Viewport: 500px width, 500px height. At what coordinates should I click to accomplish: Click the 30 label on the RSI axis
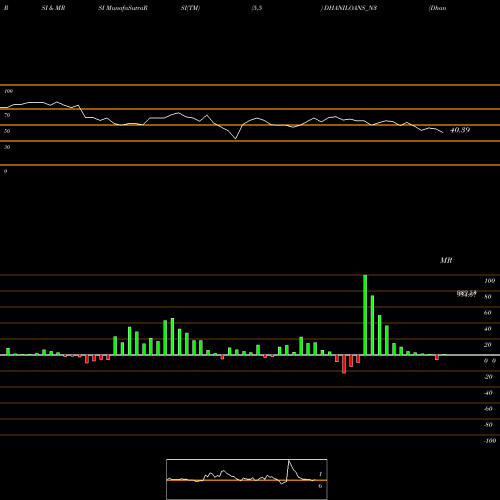[x=7, y=147]
